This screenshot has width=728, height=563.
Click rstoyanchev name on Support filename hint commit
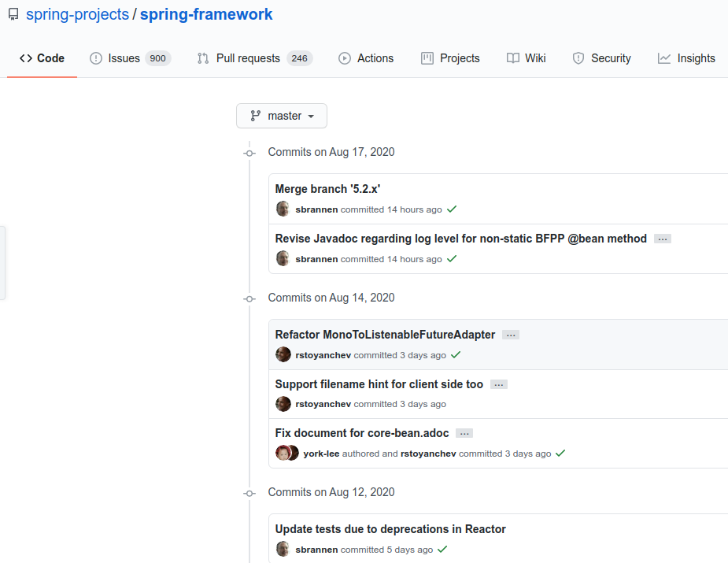pyautogui.click(x=323, y=404)
